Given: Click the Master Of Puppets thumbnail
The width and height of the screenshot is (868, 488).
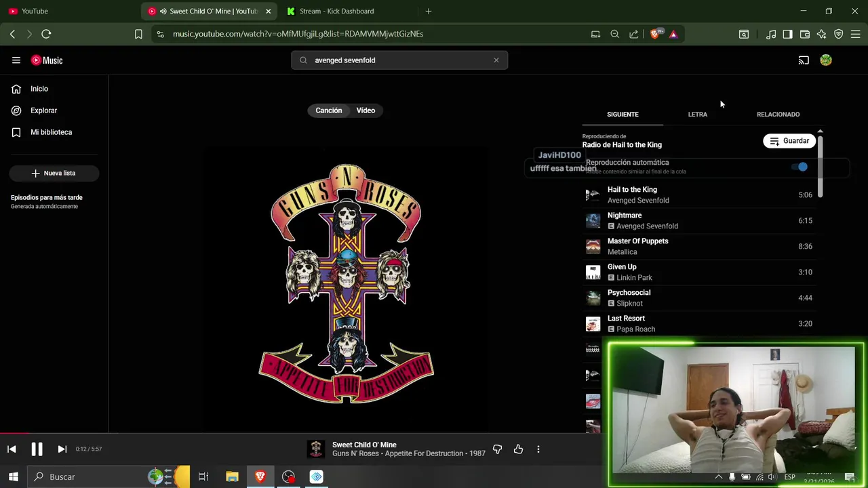Looking at the screenshot, I should 593,247.
